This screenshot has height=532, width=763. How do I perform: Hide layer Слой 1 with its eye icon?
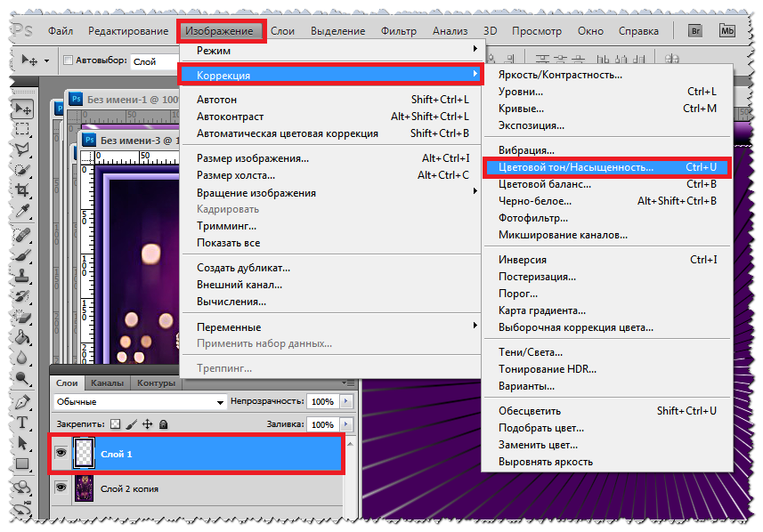pyautogui.click(x=61, y=453)
